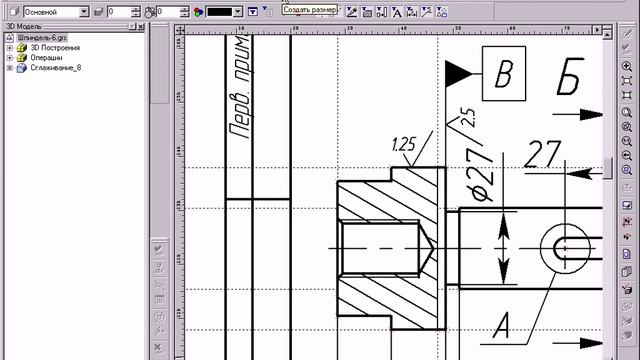
Task: Click the hatch-fill dimension tool icon
Action: click(x=367, y=12)
